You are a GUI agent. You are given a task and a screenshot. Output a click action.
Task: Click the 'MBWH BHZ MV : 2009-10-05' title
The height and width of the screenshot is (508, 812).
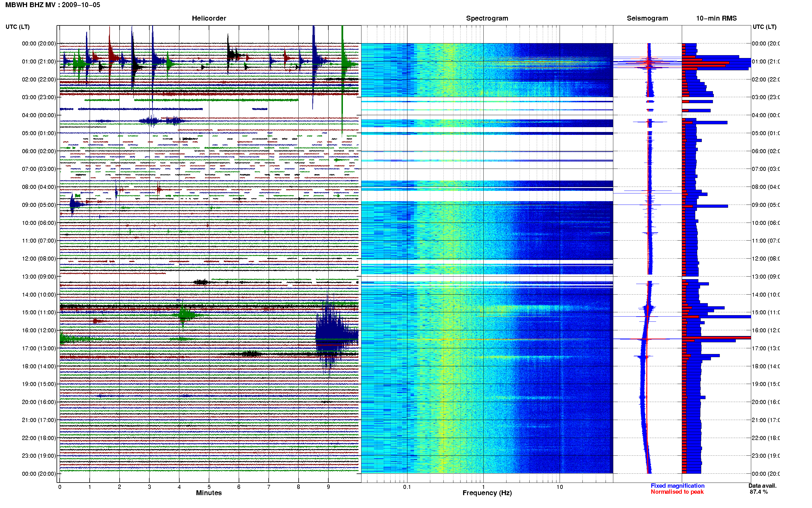point(53,5)
